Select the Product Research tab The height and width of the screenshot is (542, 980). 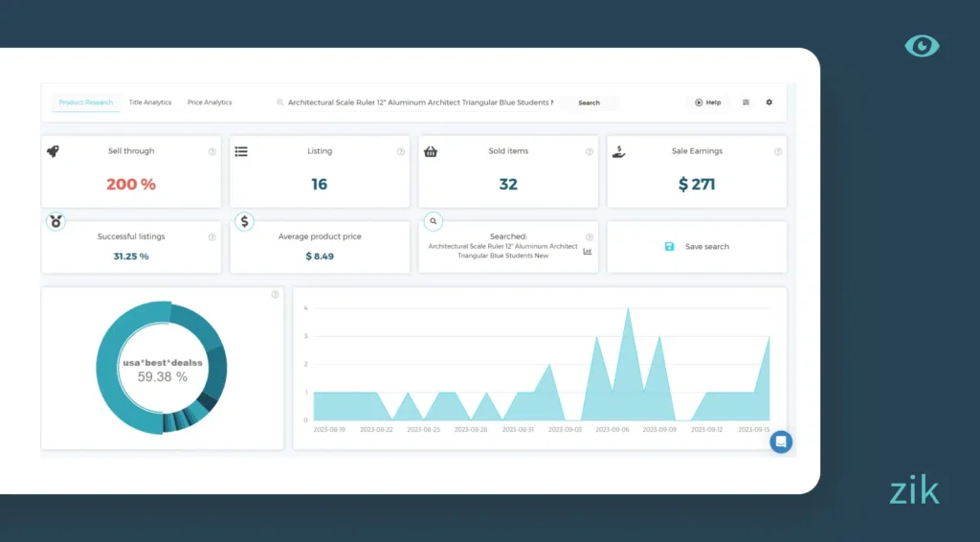pyautogui.click(x=85, y=102)
